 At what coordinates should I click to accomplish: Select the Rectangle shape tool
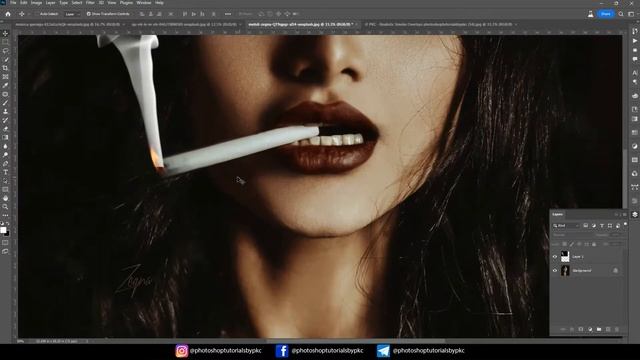point(5,189)
